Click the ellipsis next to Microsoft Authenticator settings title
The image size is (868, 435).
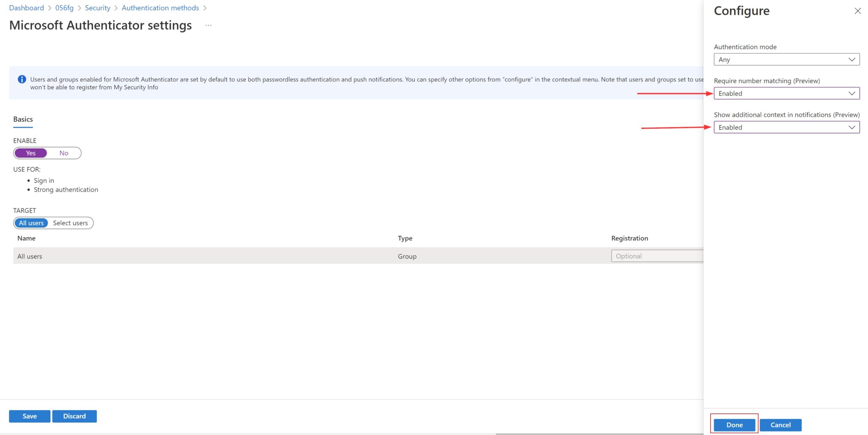pyautogui.click(x=208, y=25)
